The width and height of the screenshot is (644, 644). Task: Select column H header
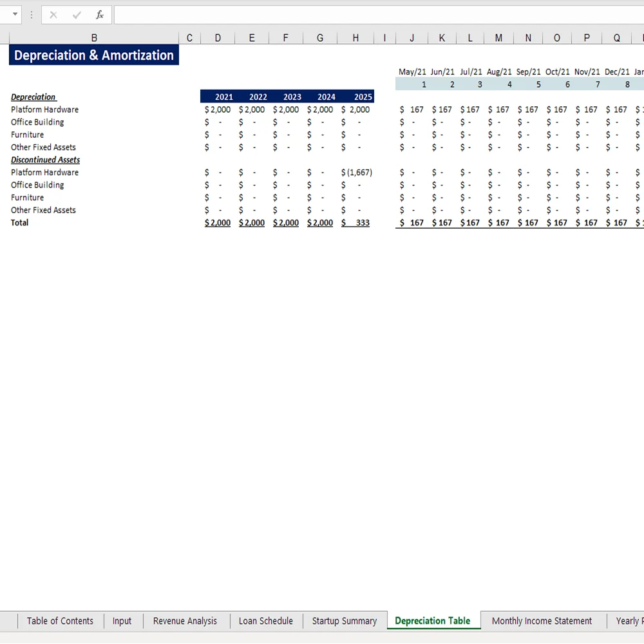[x=355, y=38]
